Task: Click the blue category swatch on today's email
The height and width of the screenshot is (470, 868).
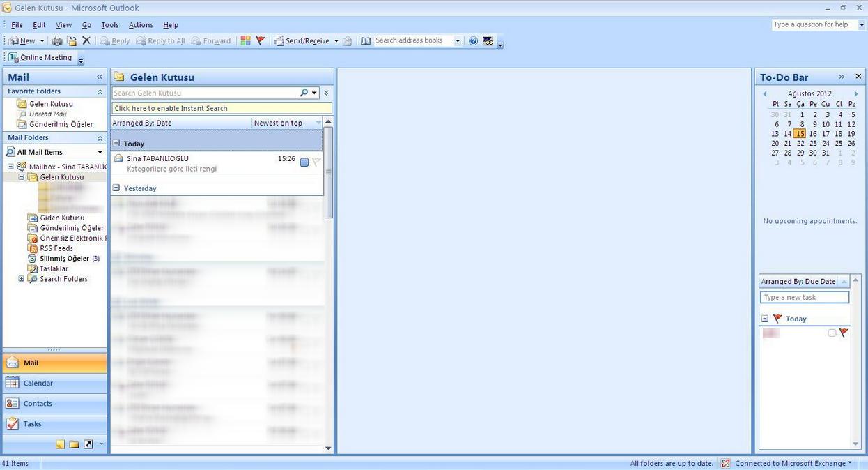Action: point(304,162)
